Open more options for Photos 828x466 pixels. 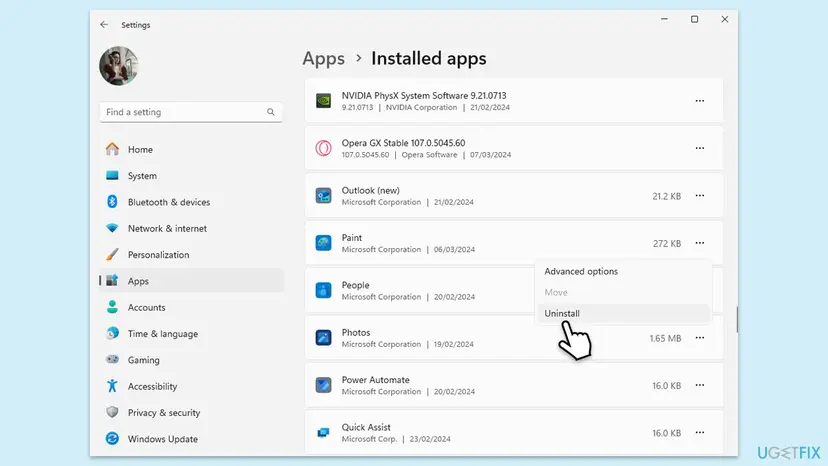700,338
